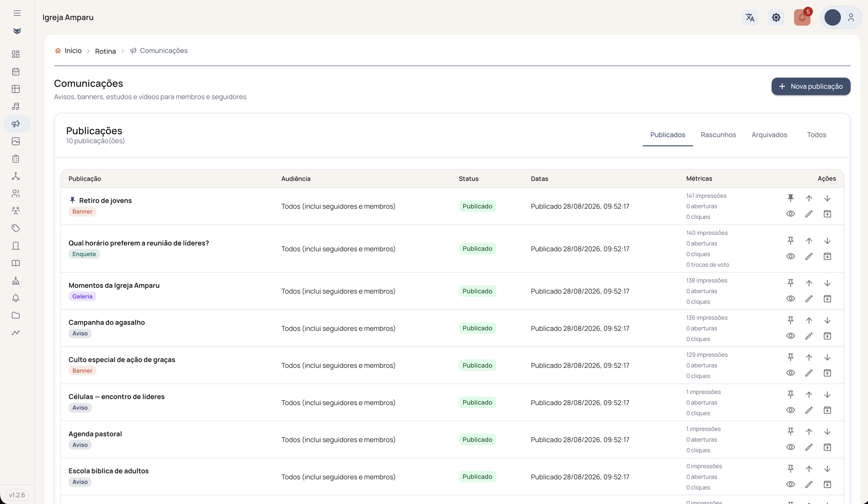Unpin the Retiro de jovens publication
The height and width of the screenshot is (504, 868).
tap(790, 198)
